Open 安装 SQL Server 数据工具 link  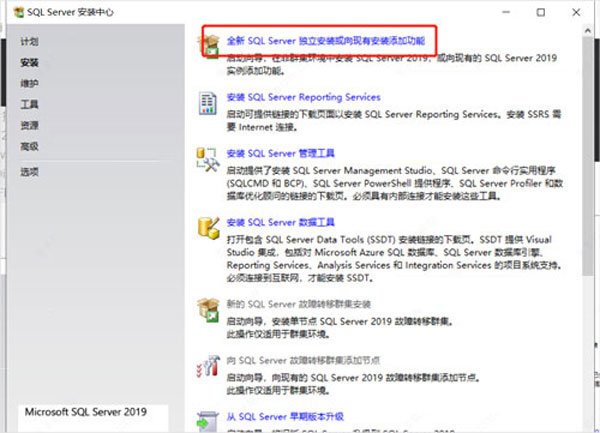pyautogui.click(x=280, y=222)
